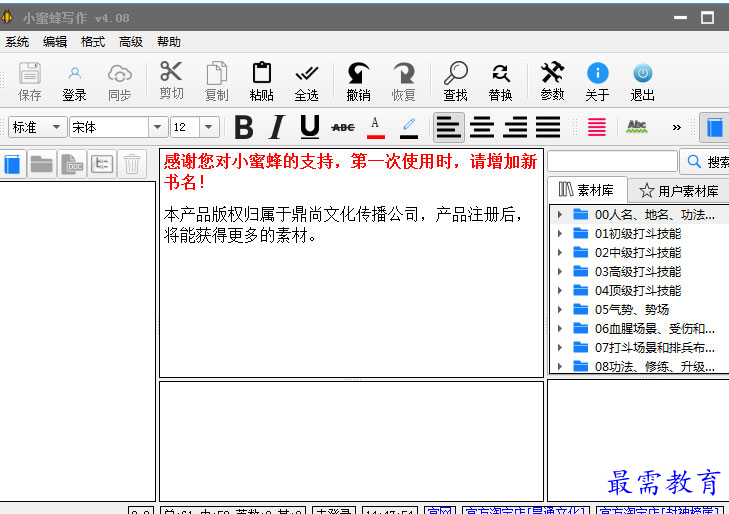This screenshot has height=514, width=729.
Task: Click the spell check Abc icon
Action: [637, 126]
